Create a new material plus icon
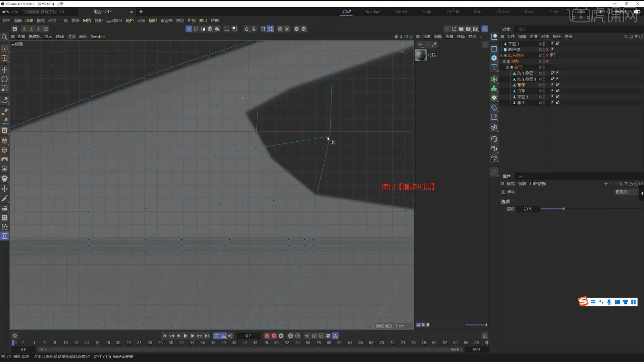 pos(420,45)
